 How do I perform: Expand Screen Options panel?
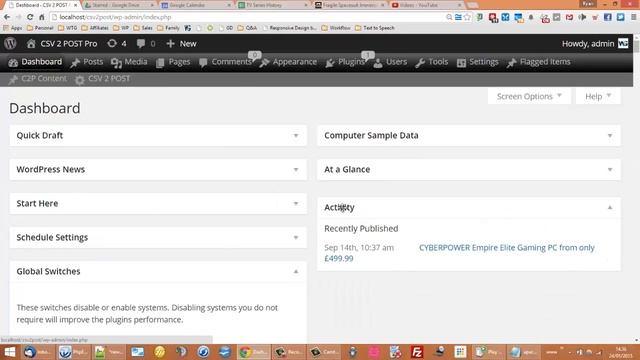(x=529, y=96)
